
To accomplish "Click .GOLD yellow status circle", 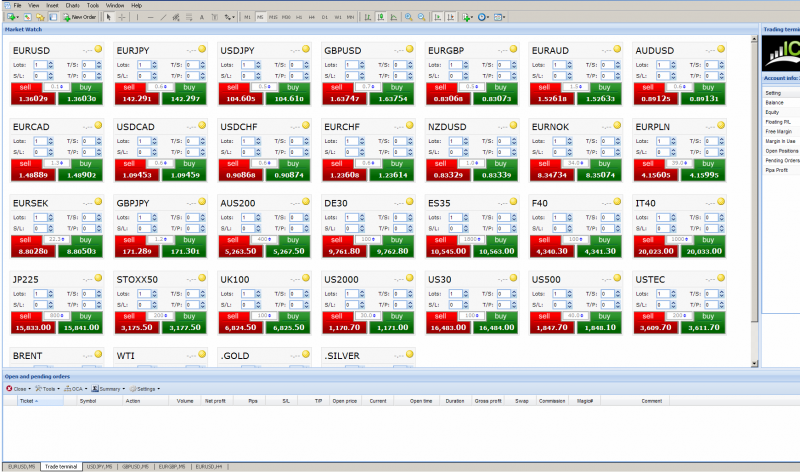I will coord(306,354).
